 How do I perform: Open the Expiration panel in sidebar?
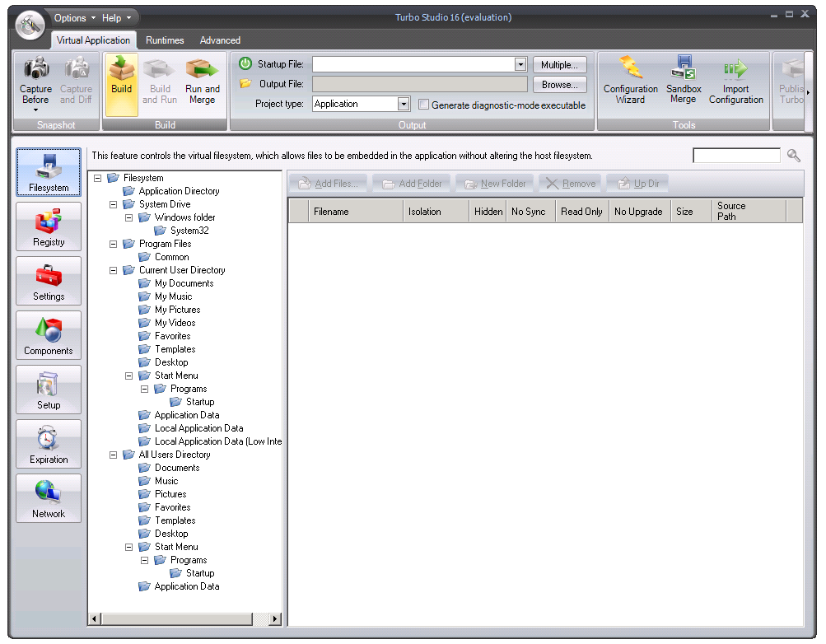coord(49,443)
